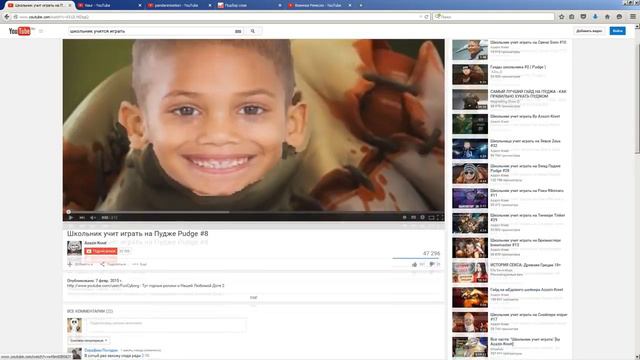Click the YouTube logo
The width and height of the screenshot is (640, 360).
20,31
